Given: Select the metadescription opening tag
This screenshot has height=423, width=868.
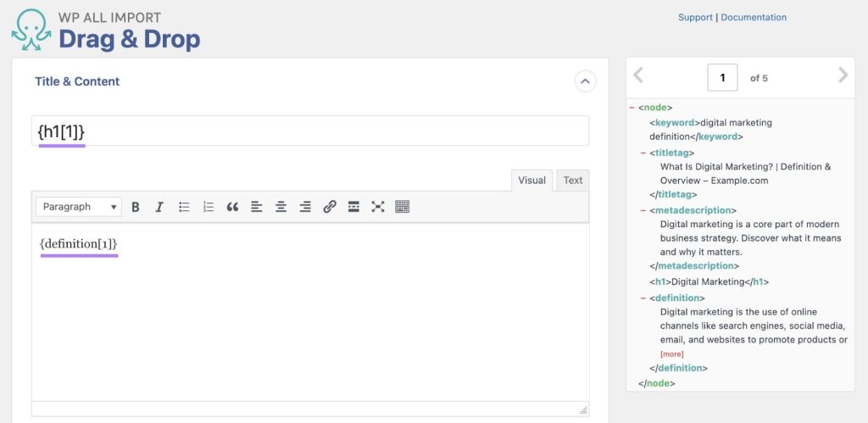Looking at the screenshot, I should 693,210.
